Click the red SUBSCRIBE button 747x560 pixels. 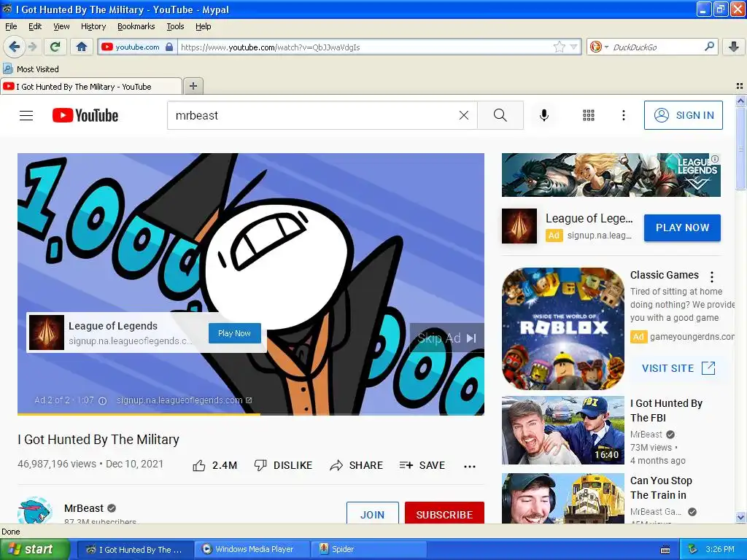click(x=444, y=513)
